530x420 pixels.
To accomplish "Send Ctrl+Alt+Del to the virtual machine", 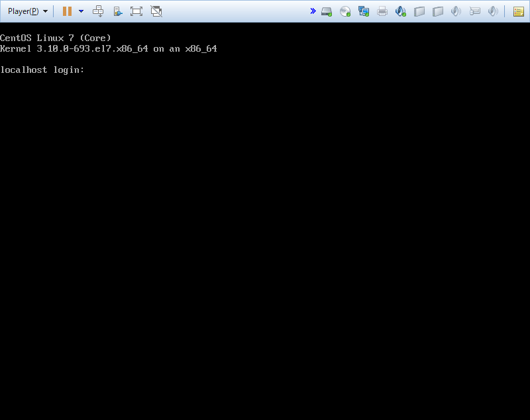I will tap(98, 11).
